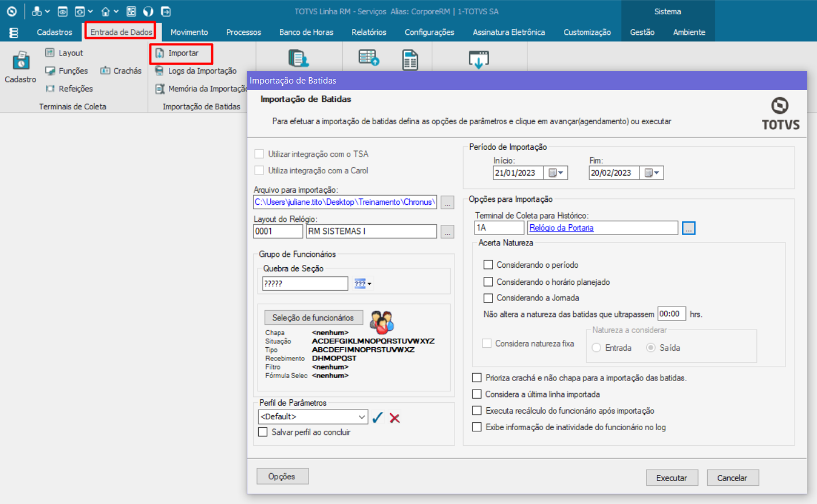This screenshot has width=817, height=504.
Task: Open Quebra de Seção ??? dropdown
Action: click(362, 284)
